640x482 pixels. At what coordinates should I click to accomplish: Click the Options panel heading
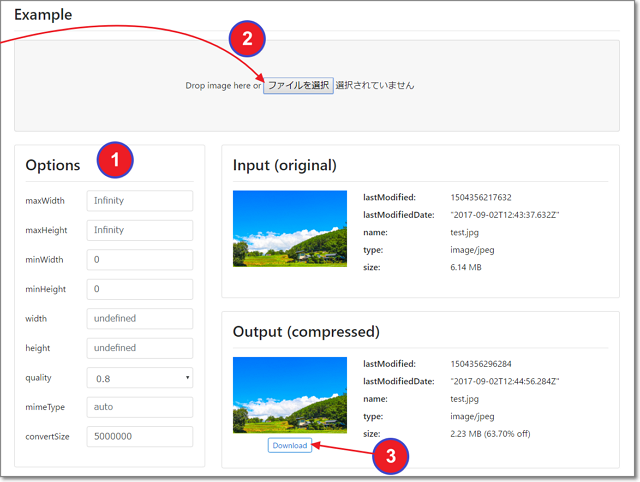click(x=53, y=166)
